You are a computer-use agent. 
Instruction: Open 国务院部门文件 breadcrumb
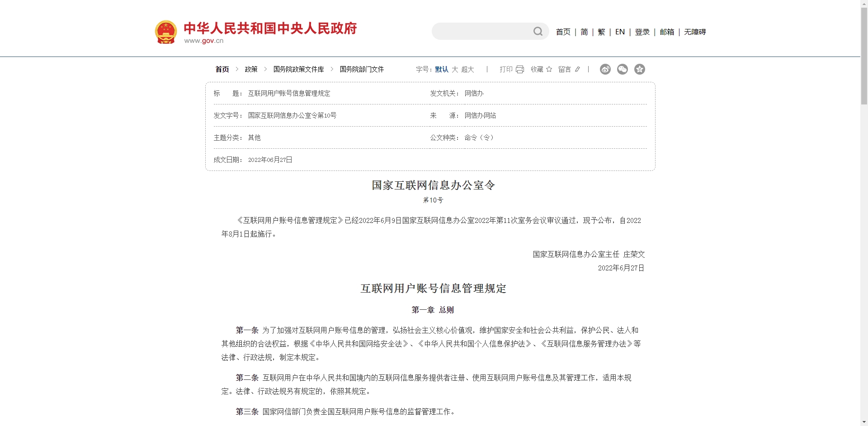pyautogui.click(x=362, y=69)
